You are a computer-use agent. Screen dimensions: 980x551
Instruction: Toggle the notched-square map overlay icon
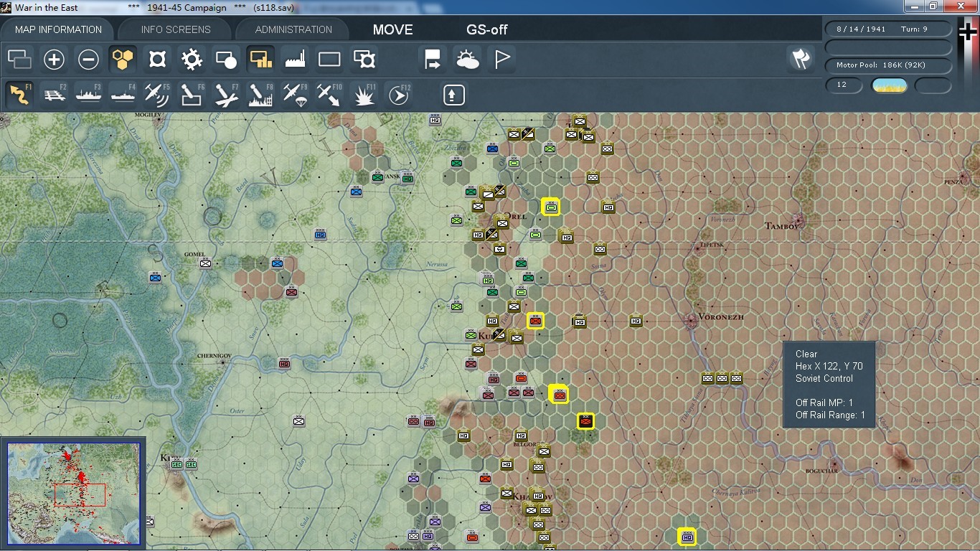pyautogui.click(x=157, y=59)
